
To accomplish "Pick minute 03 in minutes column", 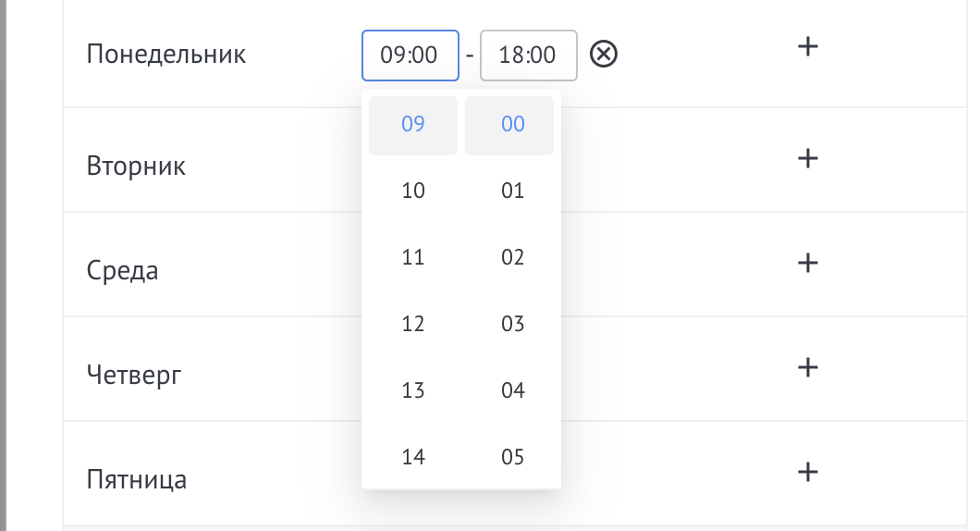I will coord(513,325).
